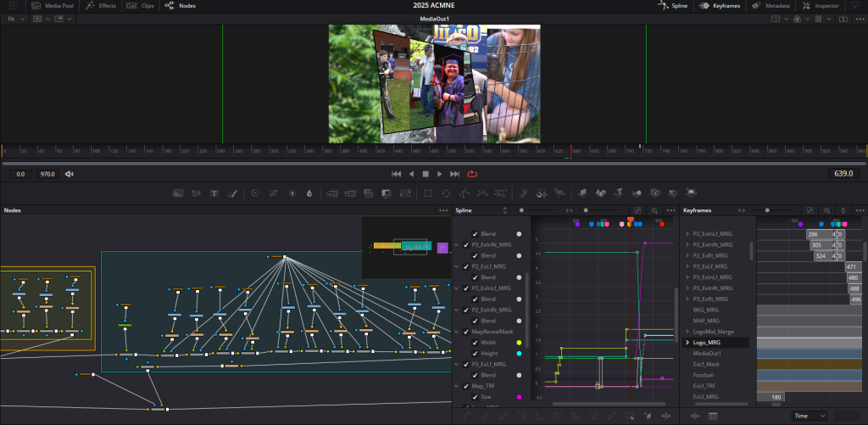Screen dimensions: 868x425
Task: Open the Effects panel
Action: click(x=102, y=6)
